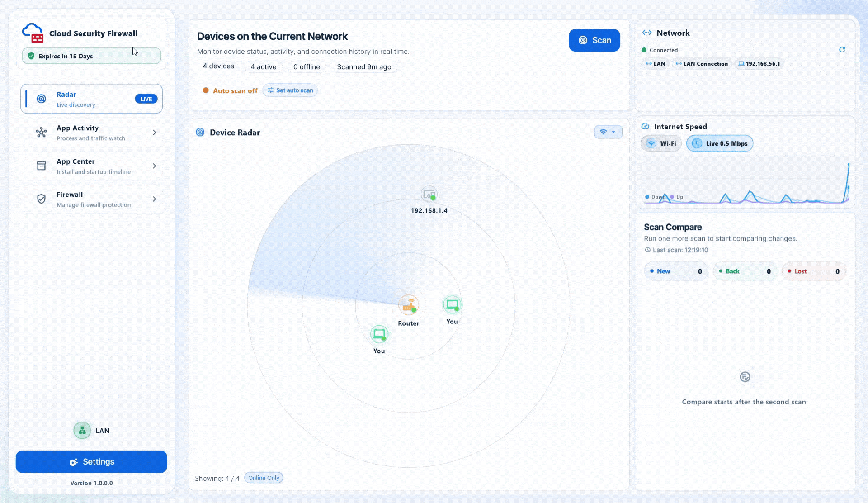Viewport: 868px width, 503px height.
Task: Click the Internet Speed gauge icon
Action: (x=645, y=126)
